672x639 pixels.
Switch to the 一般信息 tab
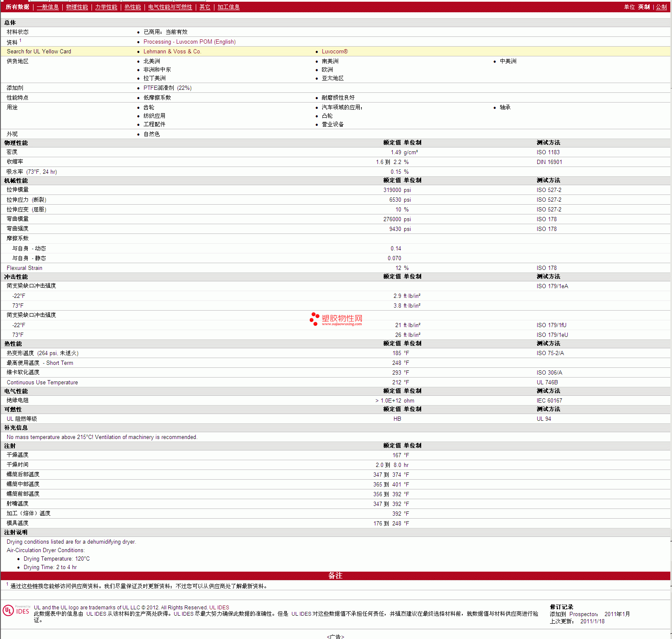(x=47, y=7)
